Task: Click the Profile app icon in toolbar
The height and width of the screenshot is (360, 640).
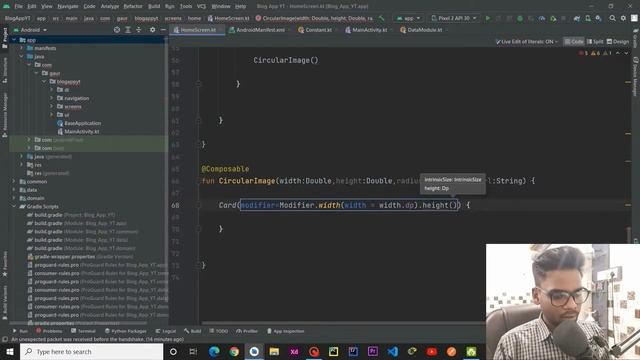Action: 542,18
